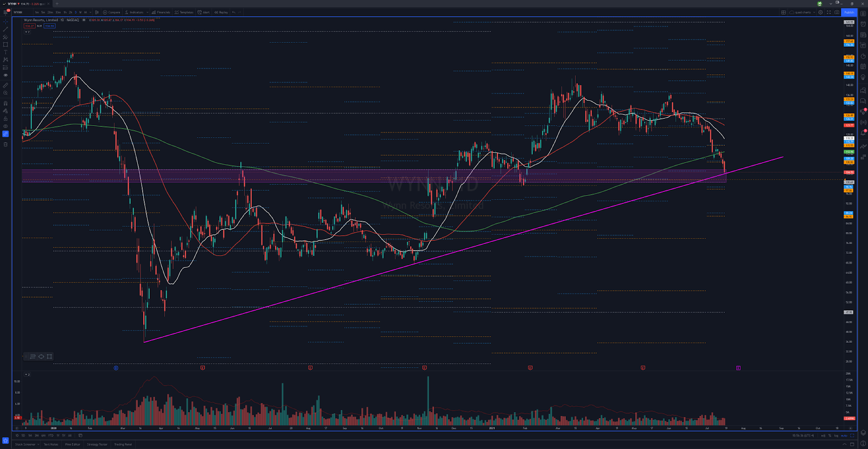Remove drawings with the trash icon
868x449 pixels.
click(x=5, y=144)
